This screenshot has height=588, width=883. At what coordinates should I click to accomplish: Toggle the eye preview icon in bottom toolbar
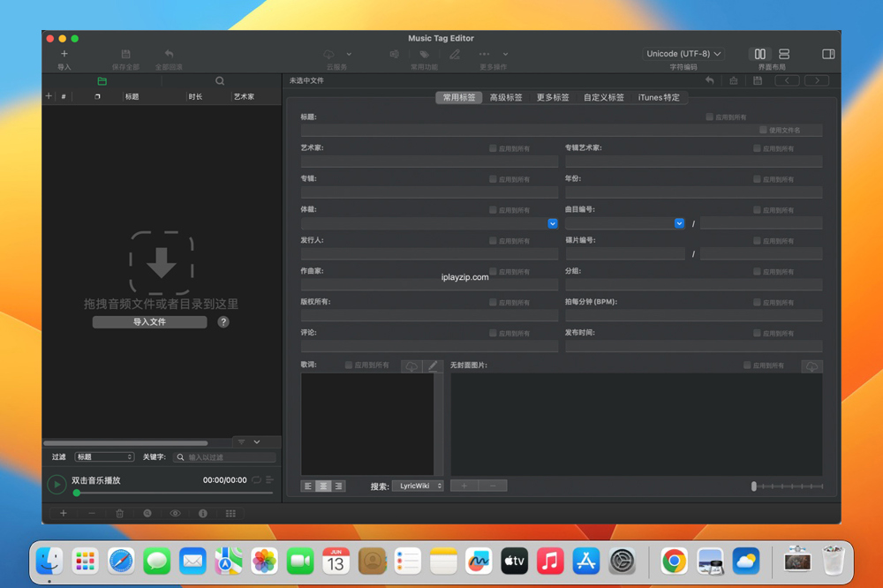[175, 513]
